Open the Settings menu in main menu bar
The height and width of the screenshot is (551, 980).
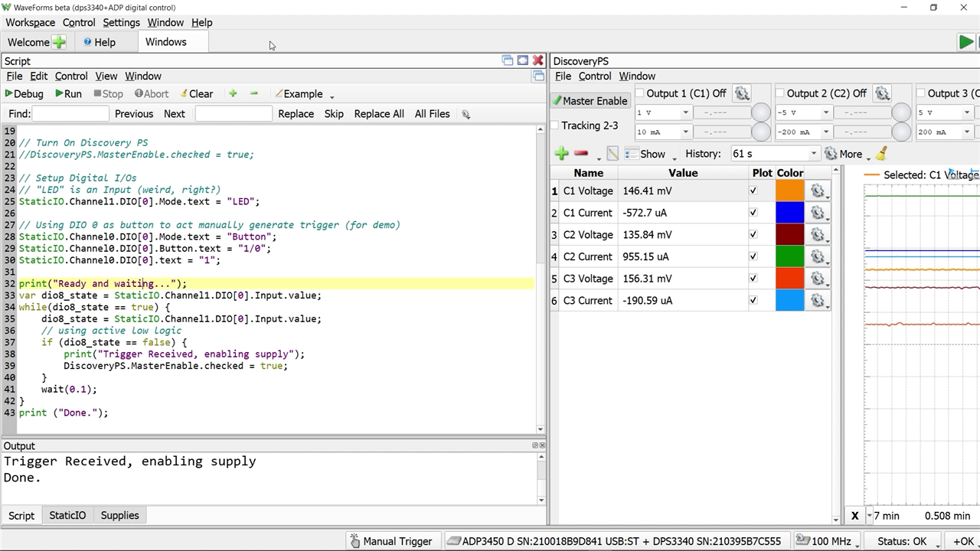pyautogui.click(x=121, y=22)
